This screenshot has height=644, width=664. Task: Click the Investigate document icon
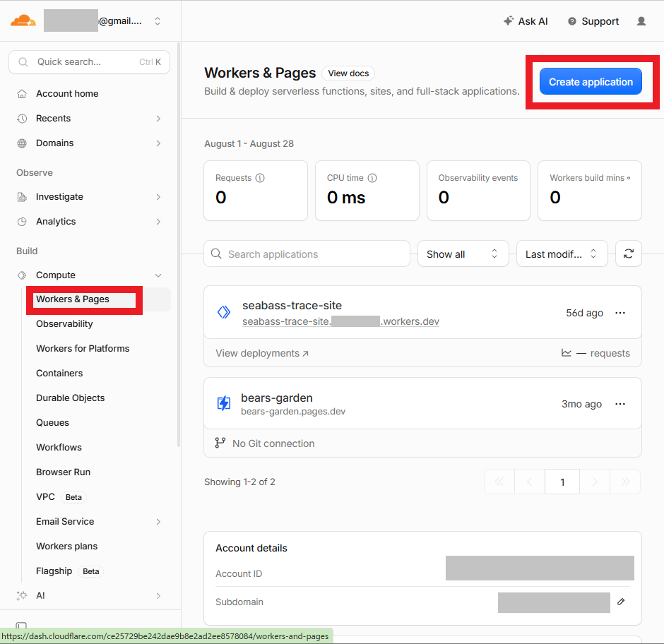[22, 197]
